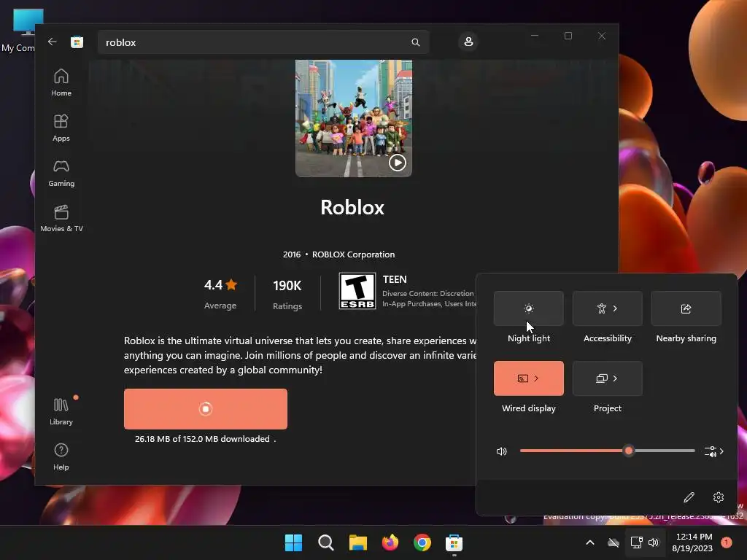Play the Roblox trailer video
747x560 pixels.
tap(398, 163)
